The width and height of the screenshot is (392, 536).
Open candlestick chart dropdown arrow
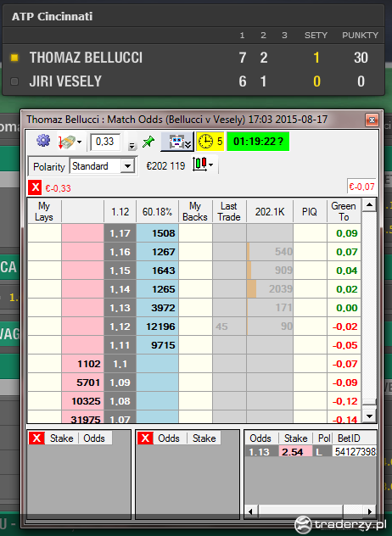pos(210,165)
